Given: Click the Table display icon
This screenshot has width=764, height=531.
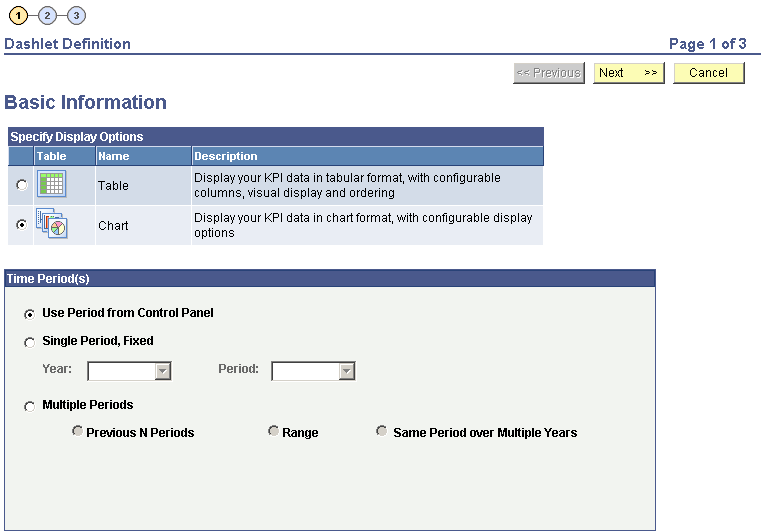Looking at the screenshot, I should [x=51, y=185].
